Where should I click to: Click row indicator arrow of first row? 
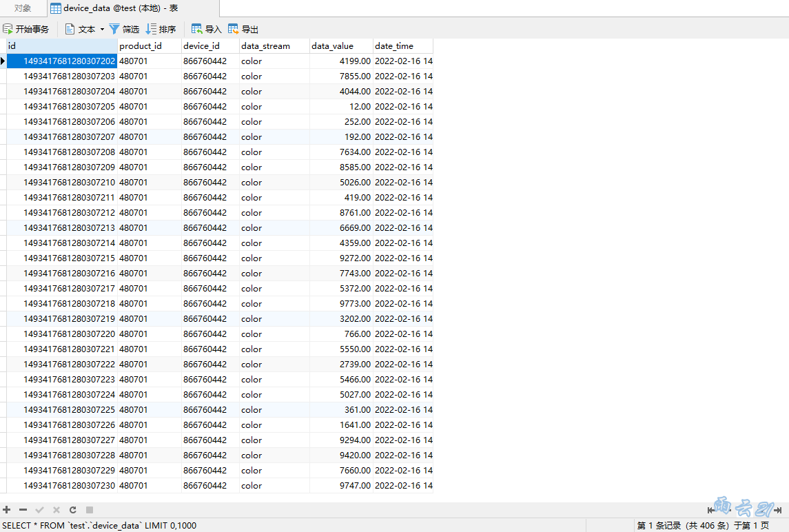[x=3, y=61]
